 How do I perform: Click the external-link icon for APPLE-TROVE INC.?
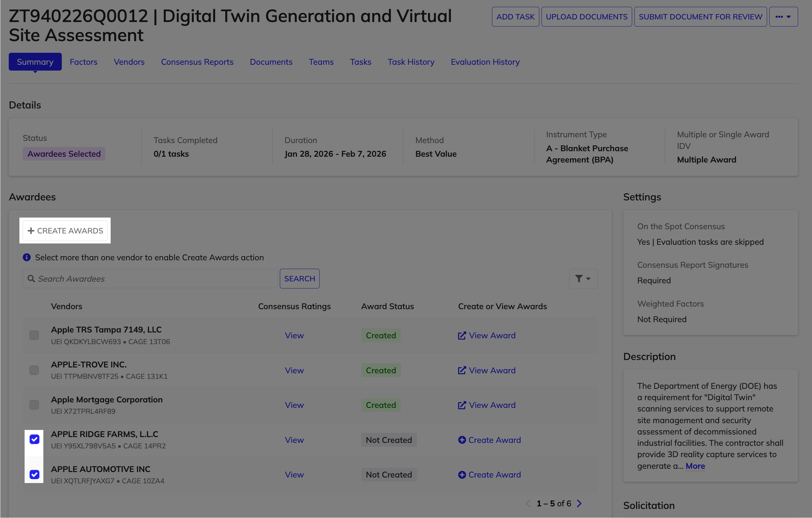(462, 370)
